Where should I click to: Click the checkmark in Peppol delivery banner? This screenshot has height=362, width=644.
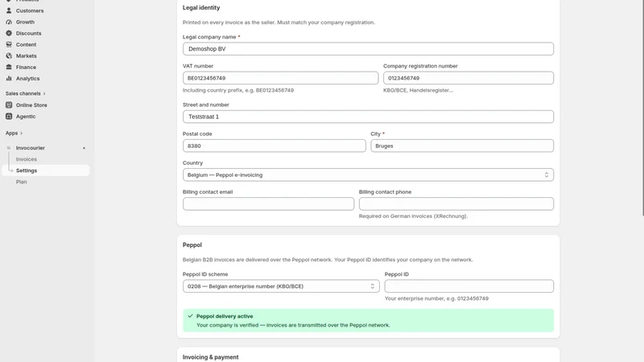click(x=190, y=316)
